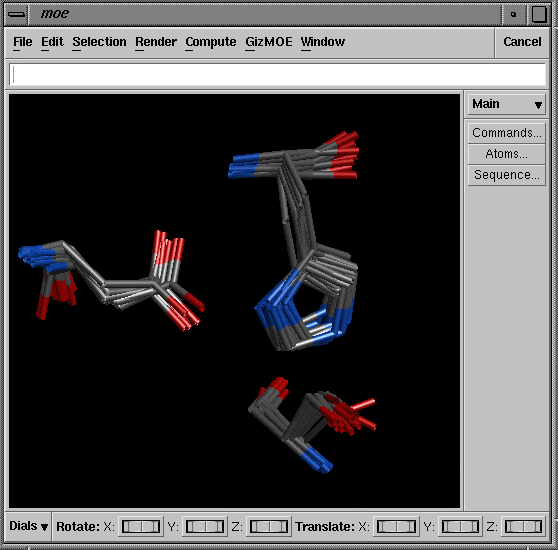
Task: Click the Commands... button
Action: point(506,133)
